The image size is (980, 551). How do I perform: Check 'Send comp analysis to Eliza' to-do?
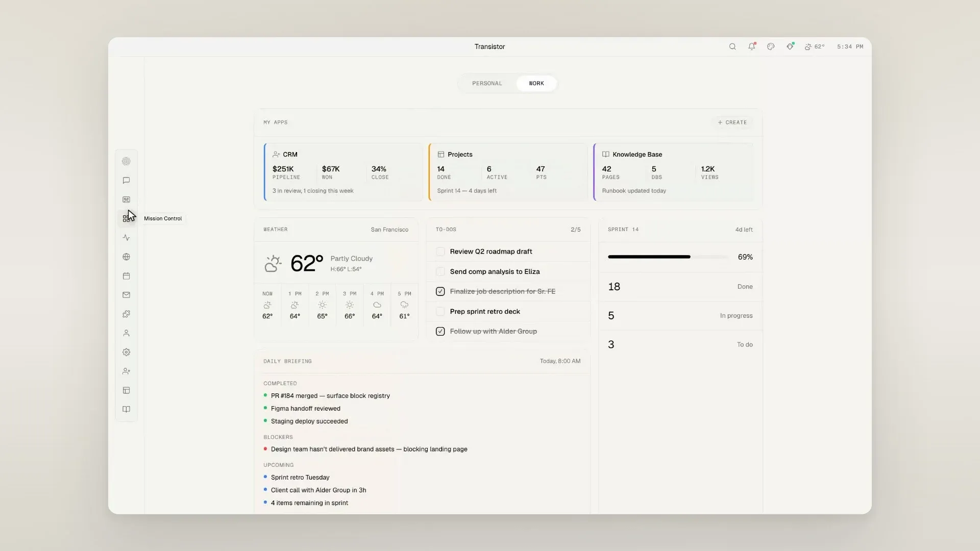point(440,271)
